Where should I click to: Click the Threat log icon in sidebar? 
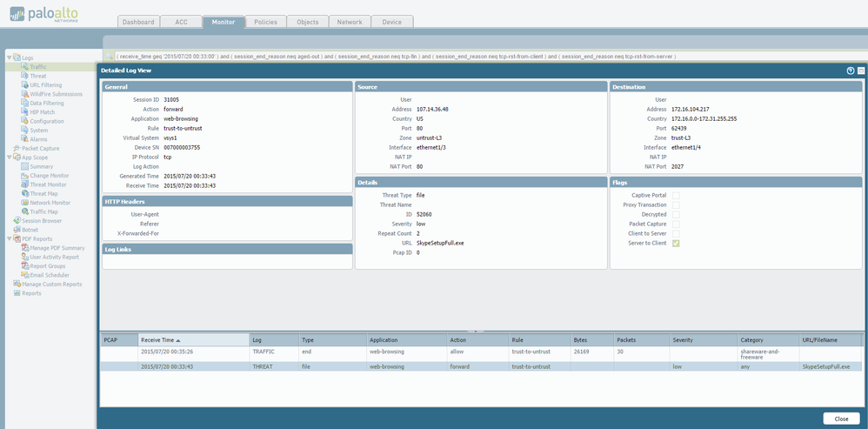pyautogui.click(x=25, y=76)
